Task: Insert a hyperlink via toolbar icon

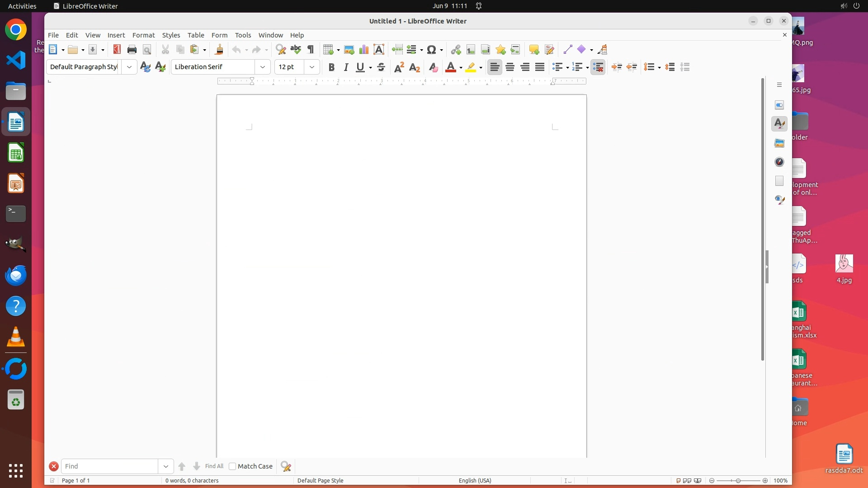Action: tap(456, 50)
